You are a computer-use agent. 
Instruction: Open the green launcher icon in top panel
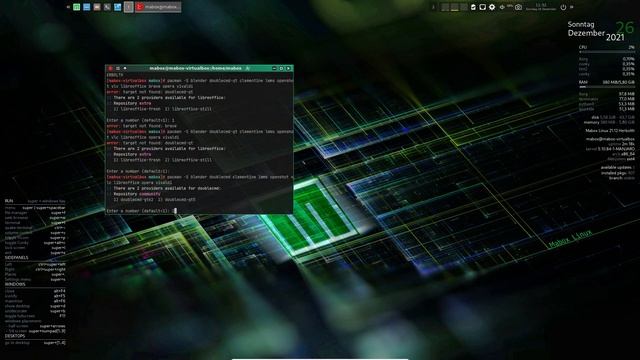tap(76, 7)
